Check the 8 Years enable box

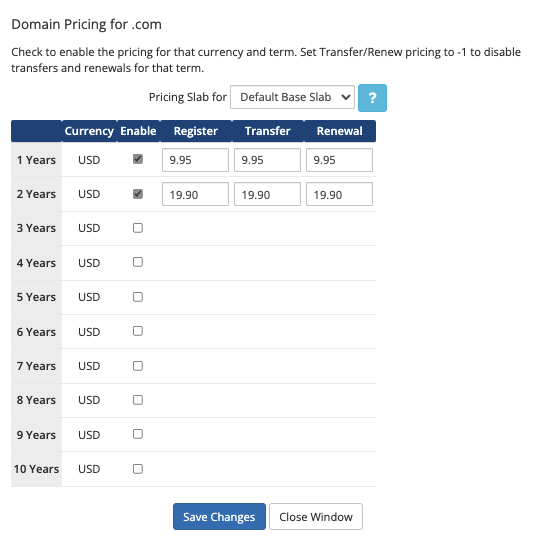pos(138,400)
